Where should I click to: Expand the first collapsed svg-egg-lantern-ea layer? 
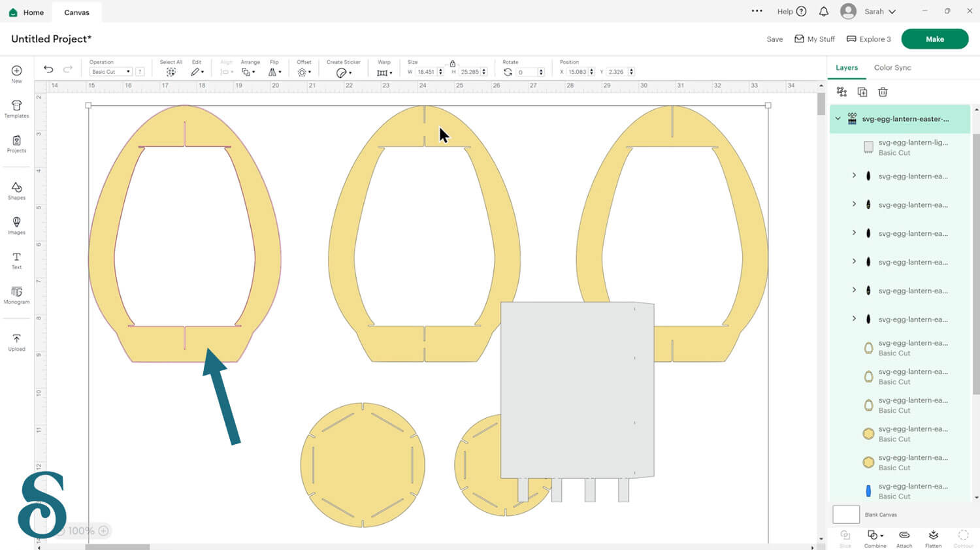click(854, 176)
